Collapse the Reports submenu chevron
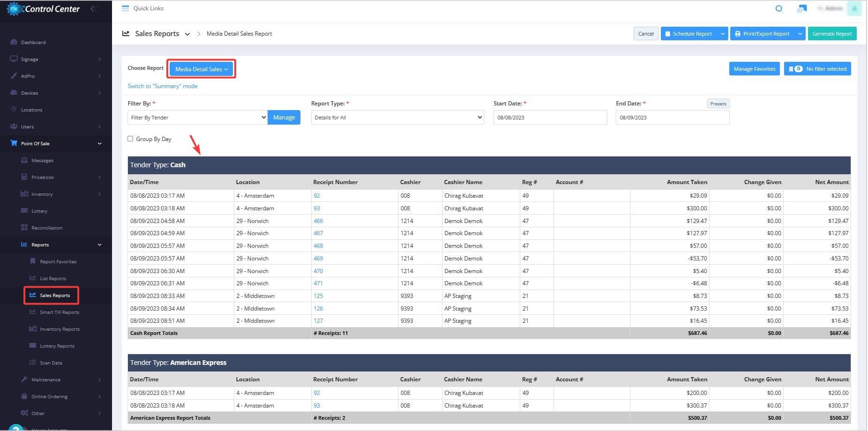This screenshot has height=431, width=868. [99, 245]
